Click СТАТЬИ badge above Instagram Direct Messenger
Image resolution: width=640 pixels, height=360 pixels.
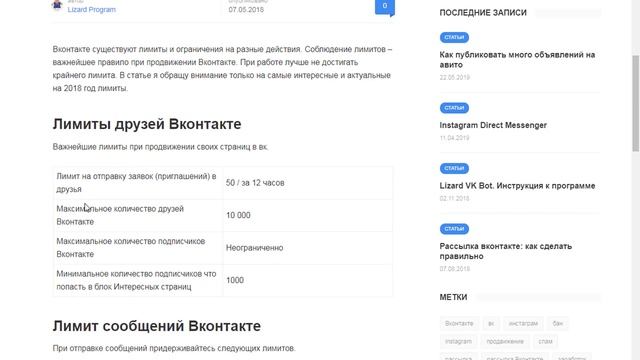pyautogui.click(x=454, y=108)
